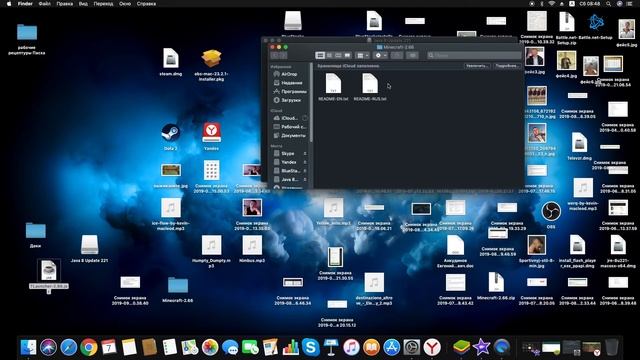The height and width of the screenshot is (360, 640).
Task: Open Finder from the Dock
Action: tap(28, 347)
